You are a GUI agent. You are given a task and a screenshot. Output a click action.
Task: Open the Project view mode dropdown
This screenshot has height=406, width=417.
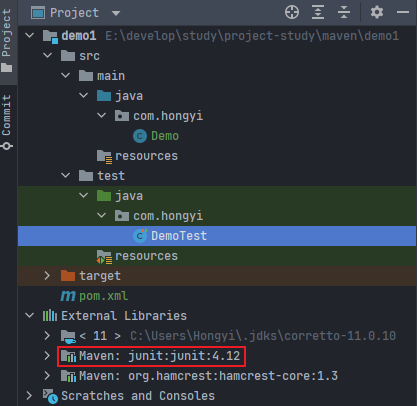pyautogui.click(x=116, y=13)
